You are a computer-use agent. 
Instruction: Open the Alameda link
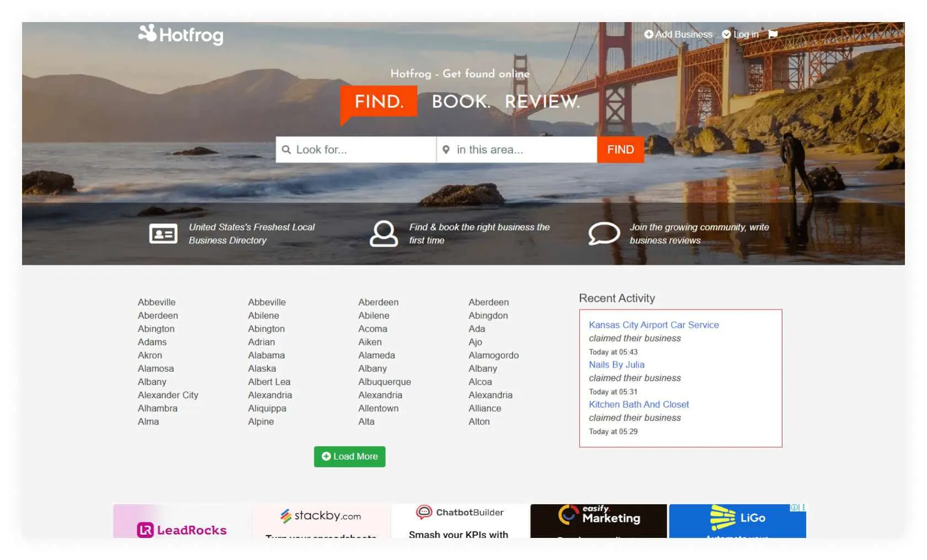point(377,355)
